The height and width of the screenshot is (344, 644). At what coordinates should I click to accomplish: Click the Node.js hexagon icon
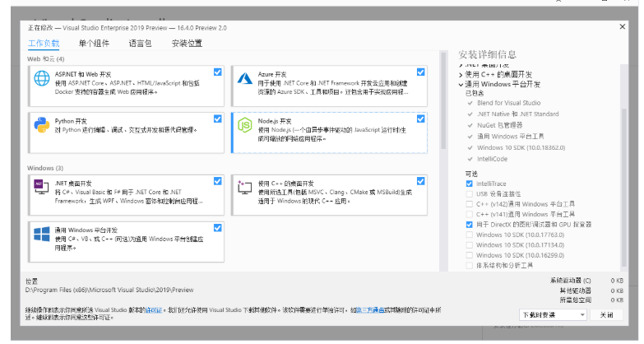pos(245,125)
